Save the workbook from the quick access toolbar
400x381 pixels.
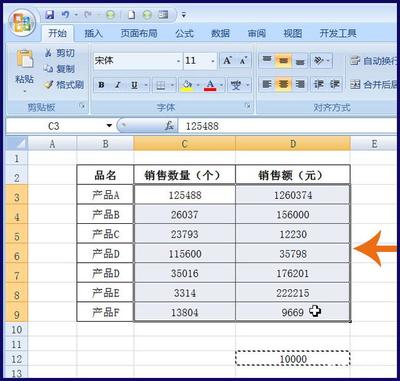coord(50,15)
